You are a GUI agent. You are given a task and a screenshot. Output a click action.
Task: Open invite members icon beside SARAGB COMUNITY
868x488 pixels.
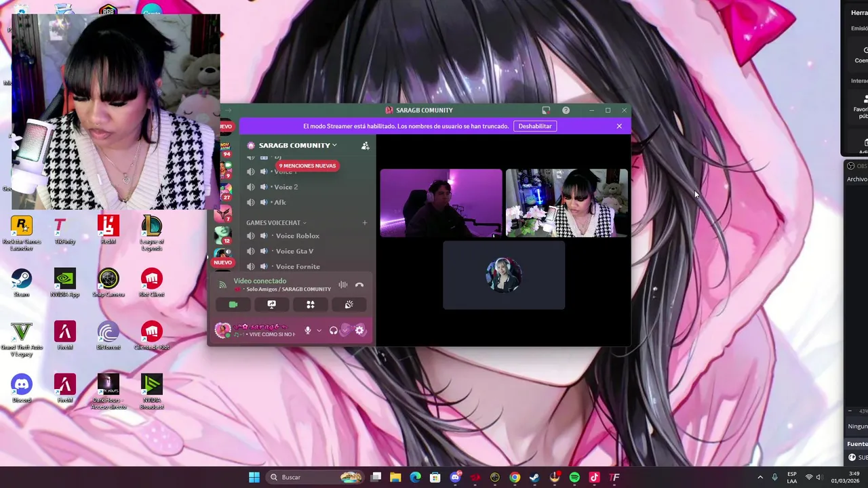(x=366, y=146)
